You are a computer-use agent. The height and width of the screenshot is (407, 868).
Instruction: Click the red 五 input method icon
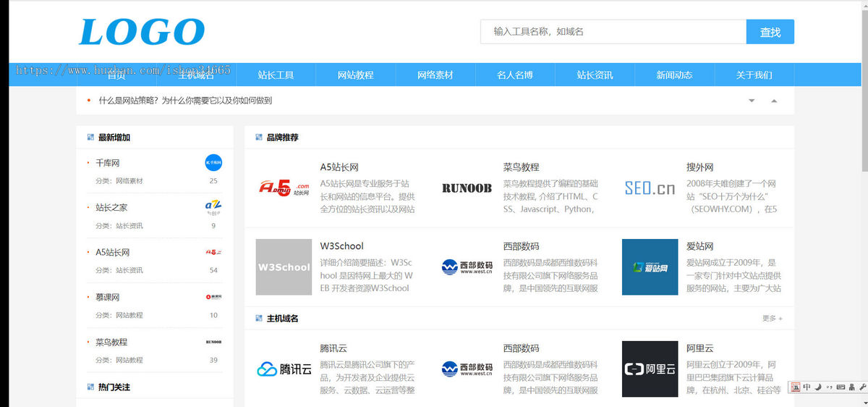[796, 387]
